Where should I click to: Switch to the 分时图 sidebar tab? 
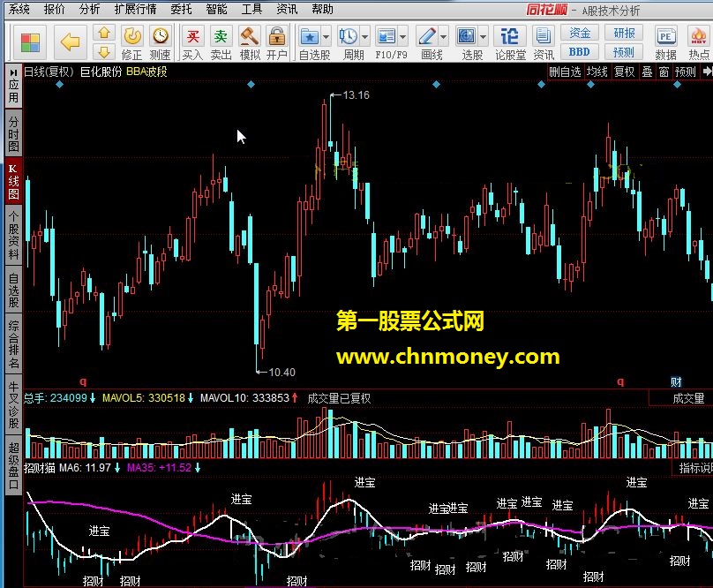point(13,134)
